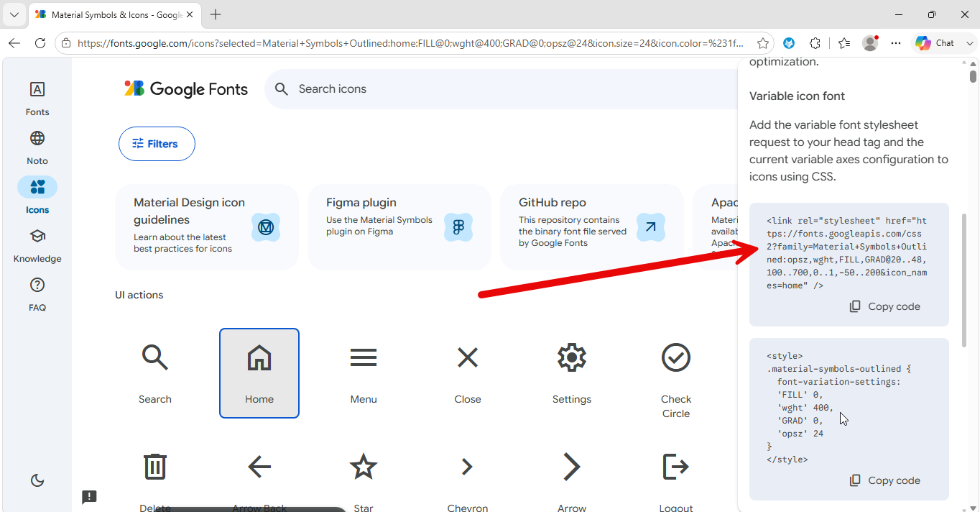
Task: Go to Icons in the left sidebar
Action: 37,196
